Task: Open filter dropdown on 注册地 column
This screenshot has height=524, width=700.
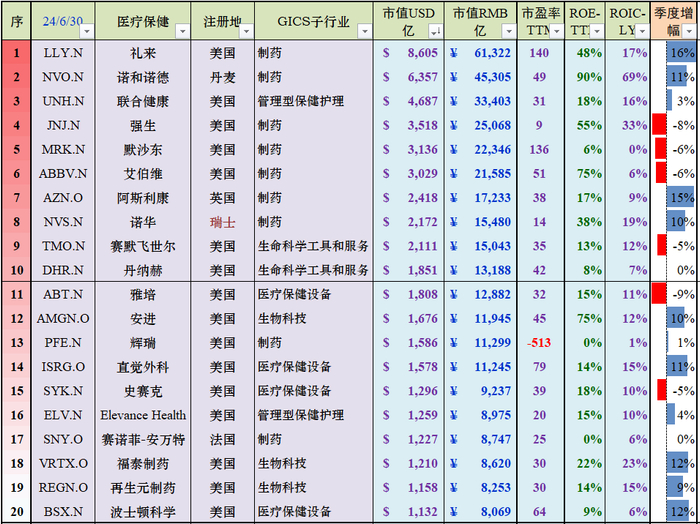Action: (x=246, y=31)
